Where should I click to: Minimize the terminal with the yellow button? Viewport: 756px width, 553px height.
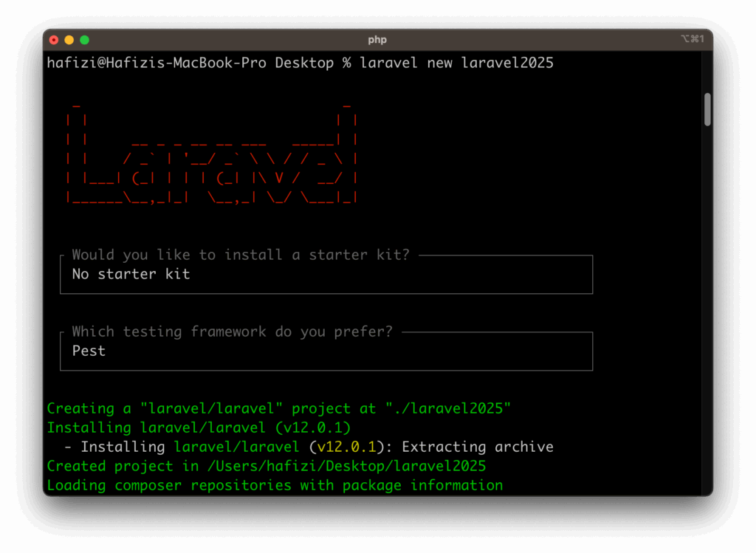click(69, 40)
